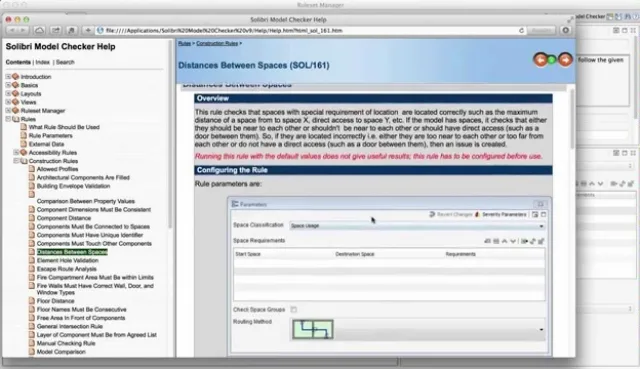Screen dimensions: 640x369
Task: Click the plus add-bookmark toolbar button
Action: (88, 31)
